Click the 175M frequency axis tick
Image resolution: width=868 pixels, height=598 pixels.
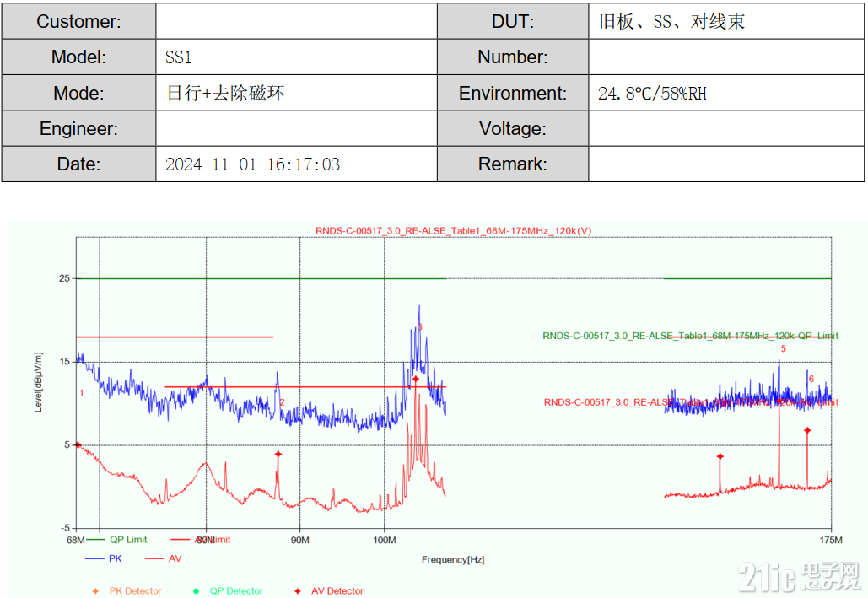click(x=831, y=540)
